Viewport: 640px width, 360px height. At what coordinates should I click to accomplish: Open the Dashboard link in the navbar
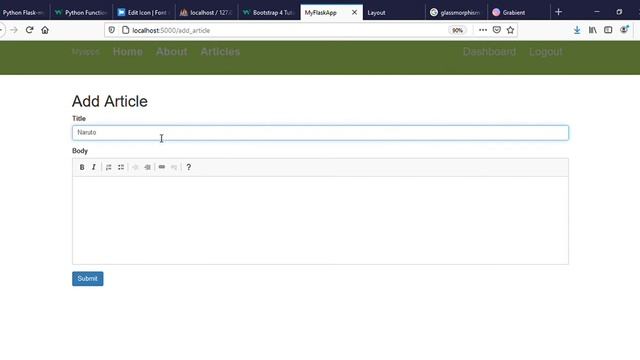(489, 52)
